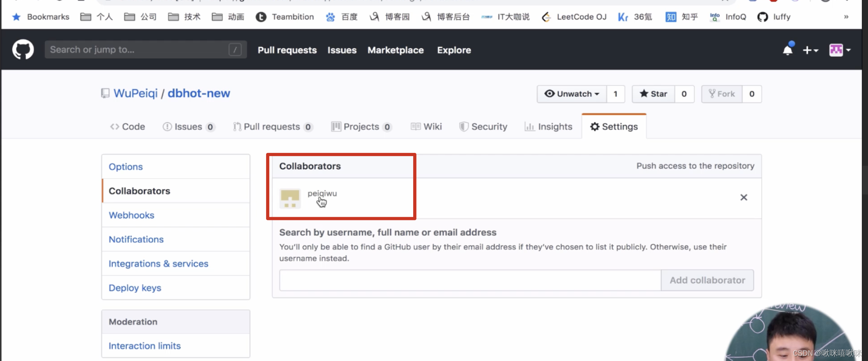Go to the GitHub home logo
Image resolution: width=868 pixels, height=361 pixels.
(x=23, y=50)
